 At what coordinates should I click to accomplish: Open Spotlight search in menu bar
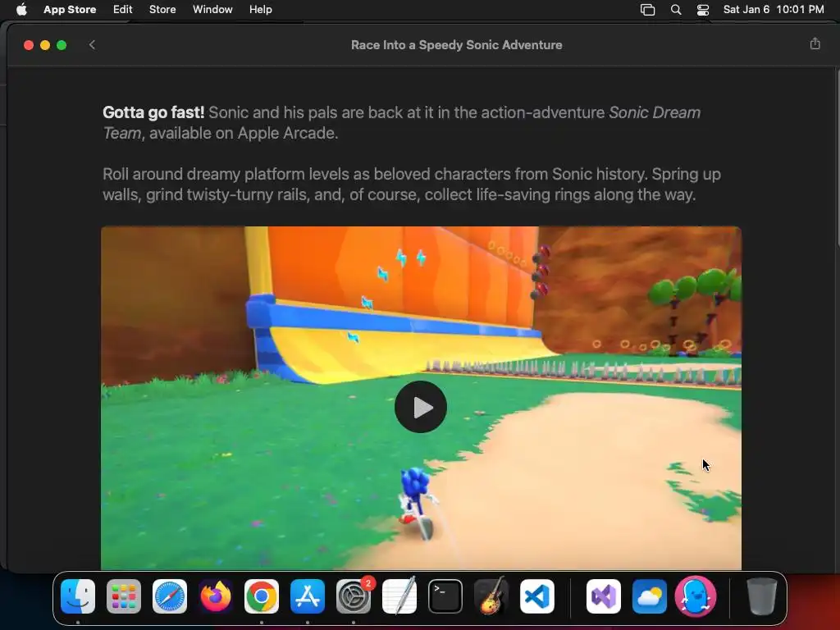[676, 10]
